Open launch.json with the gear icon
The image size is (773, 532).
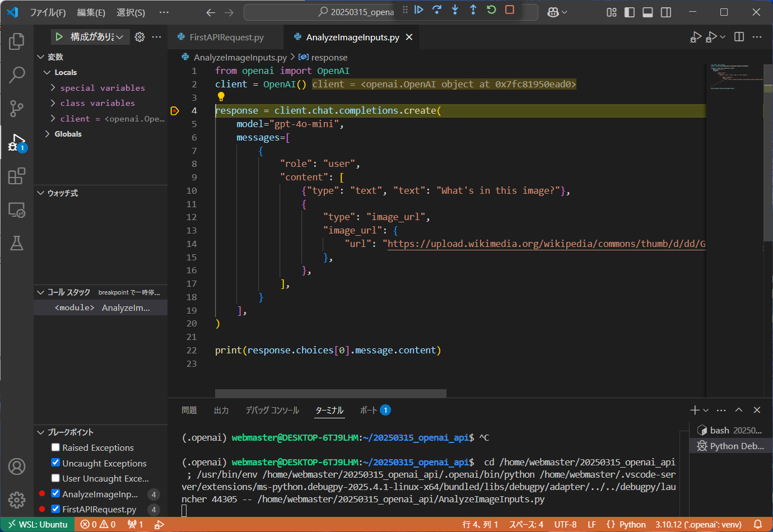point(139,37)
